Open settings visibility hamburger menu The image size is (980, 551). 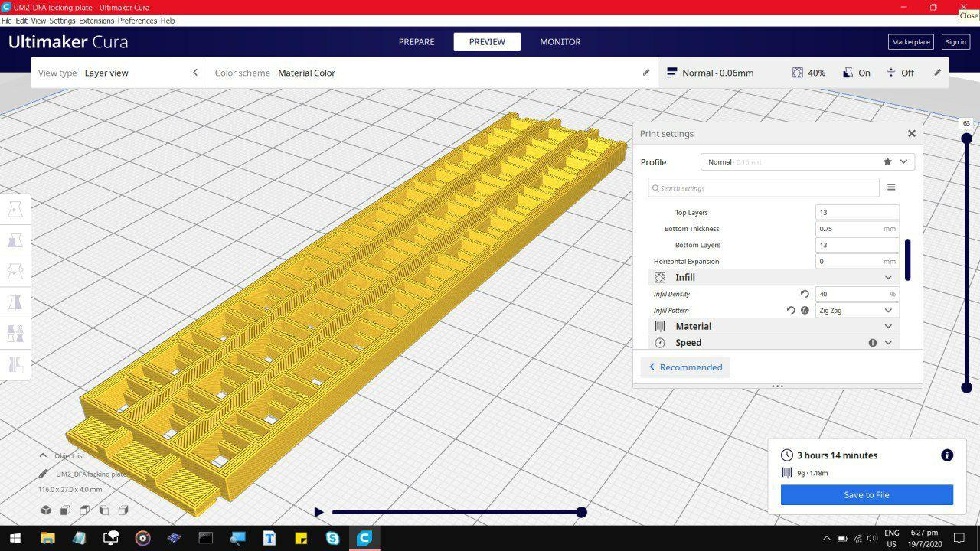[x=891, y=187]
